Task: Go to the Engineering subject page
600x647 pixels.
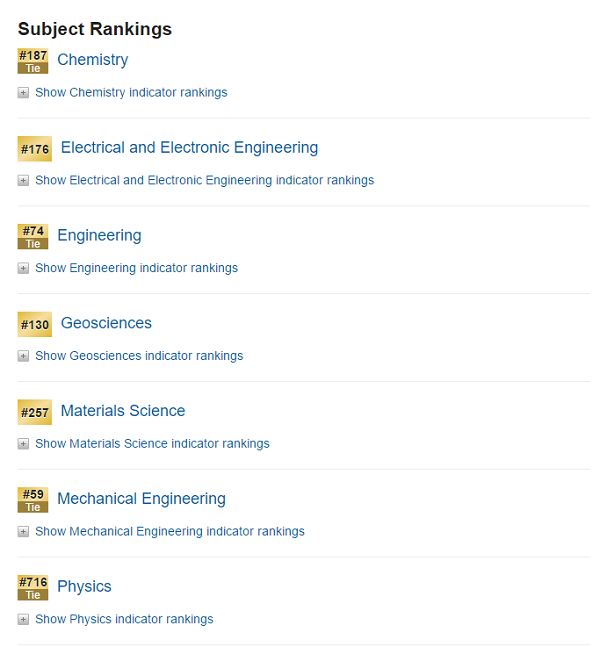Action: [x=99, y=236]
